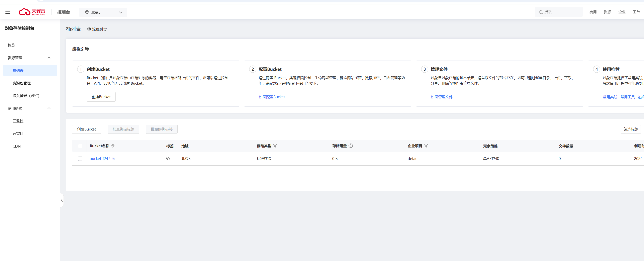Go to 资源包管理 in sidebar
644x261 pixels.
(21, 83)
